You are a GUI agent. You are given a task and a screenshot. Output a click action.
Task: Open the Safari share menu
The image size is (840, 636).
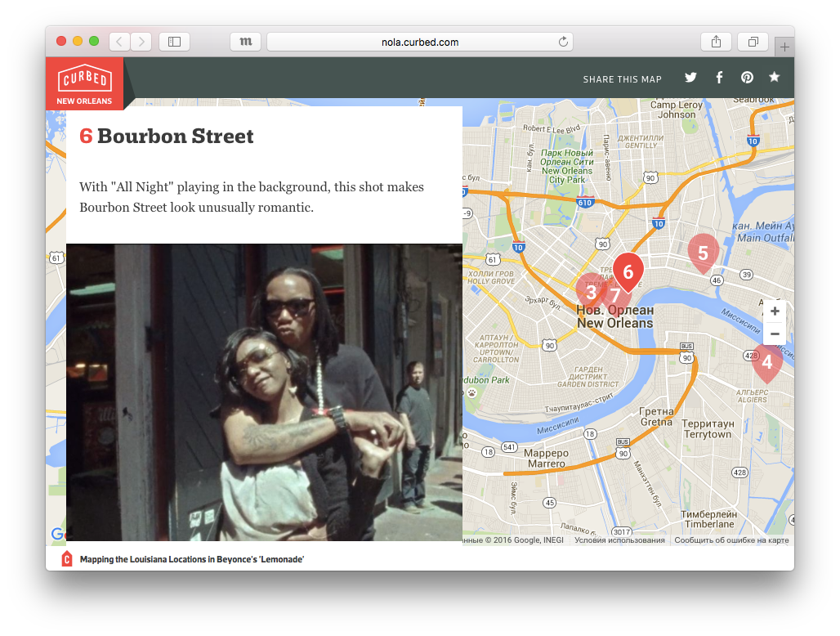tap(716, 42)
